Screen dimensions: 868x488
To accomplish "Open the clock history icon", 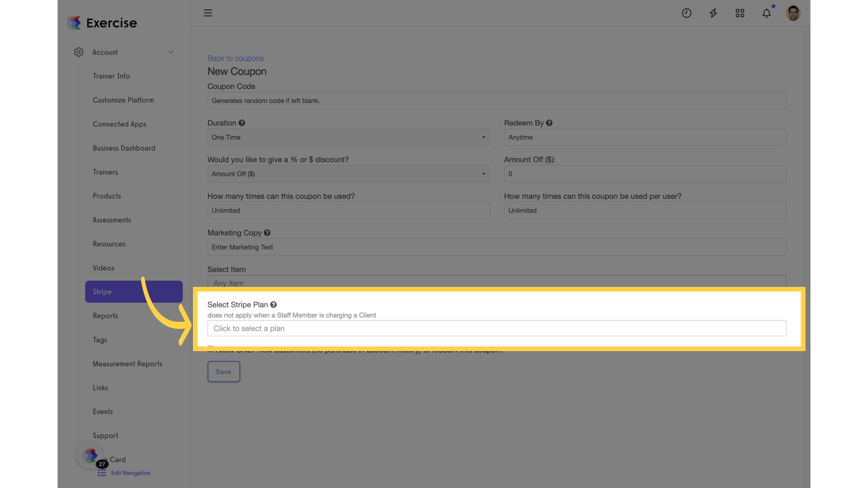I will pyautogui.click(x=686, y=13).
